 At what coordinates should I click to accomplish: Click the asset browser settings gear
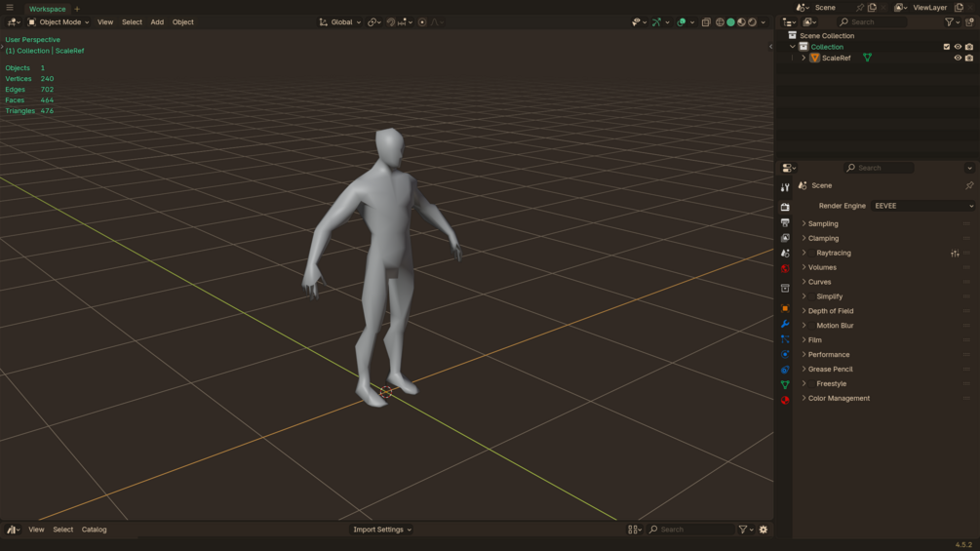(x=764, y=530)
